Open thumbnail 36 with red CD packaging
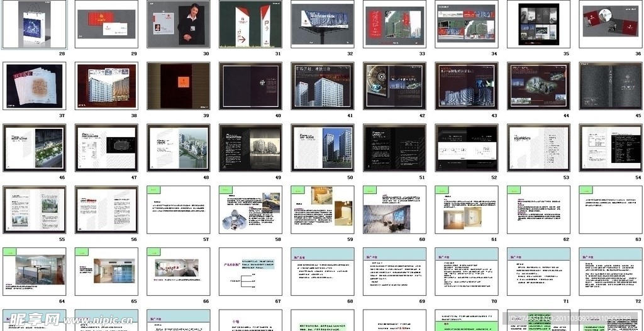The image size is (644, 331). [610, 24]
